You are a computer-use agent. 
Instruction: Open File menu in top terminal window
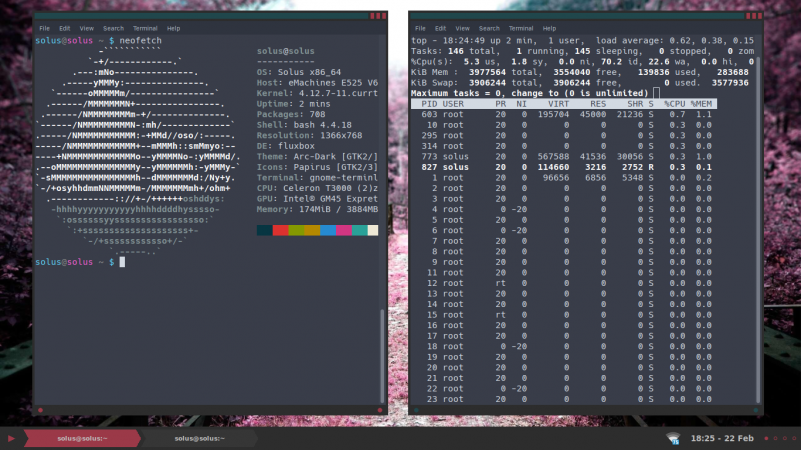click(420, 29)
